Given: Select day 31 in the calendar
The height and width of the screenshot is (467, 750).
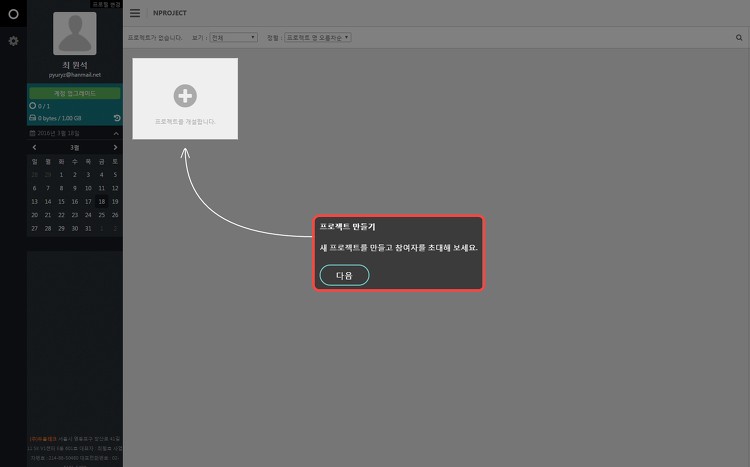Looking at the screenshot, I should pyautogui.click(x=88, y=228).
